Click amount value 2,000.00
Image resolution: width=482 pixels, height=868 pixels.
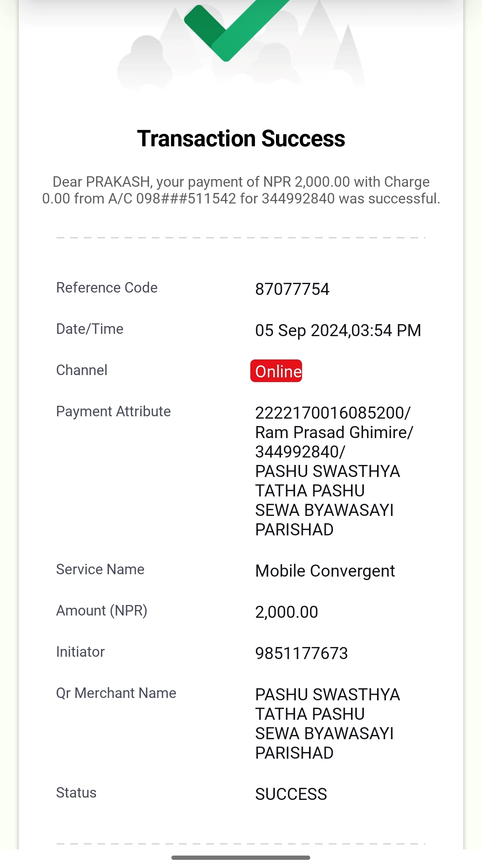tap(286, 612)
